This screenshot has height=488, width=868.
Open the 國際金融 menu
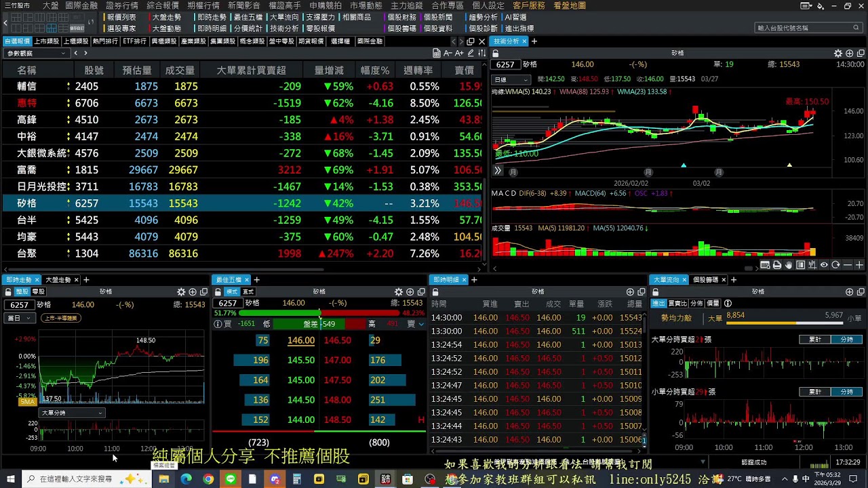tap(81, 5)
